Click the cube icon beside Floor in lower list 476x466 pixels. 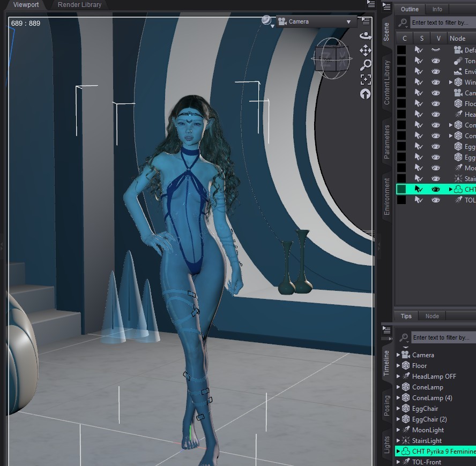[406, 366]
